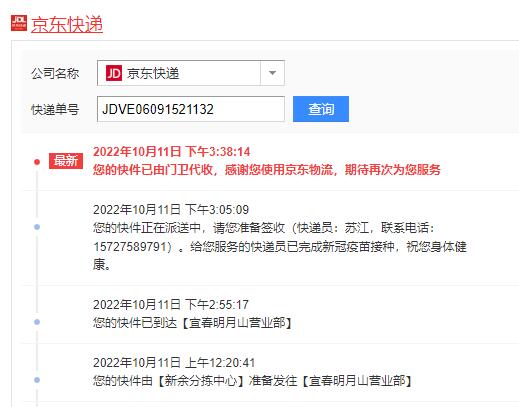Screen dimensions: 519x407
Task: Click the blue 查询 button
Action: pyautogui.click(x=321, y=109)
